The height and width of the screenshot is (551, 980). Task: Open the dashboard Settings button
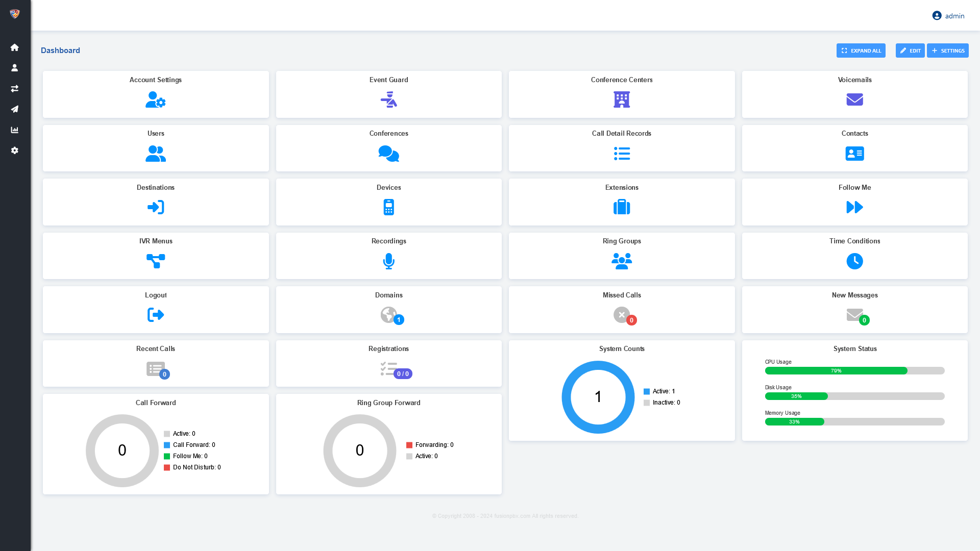point(947,51)
